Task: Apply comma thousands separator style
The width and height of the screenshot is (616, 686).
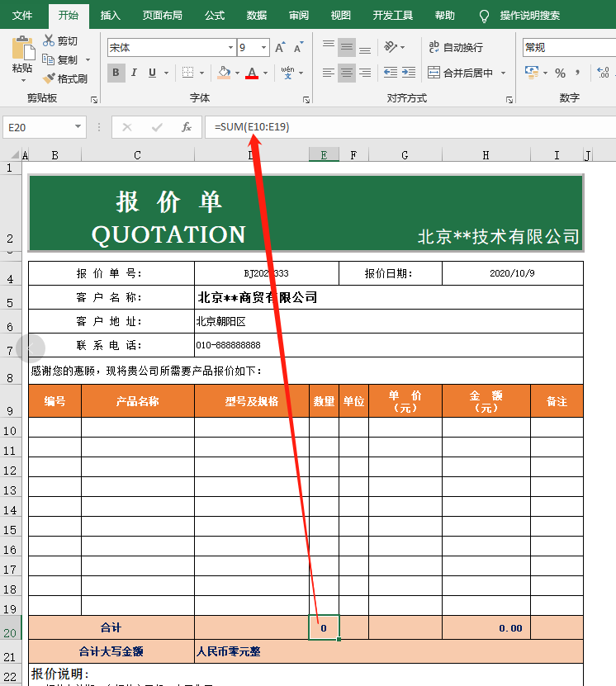Action: [x=577, y=73]
